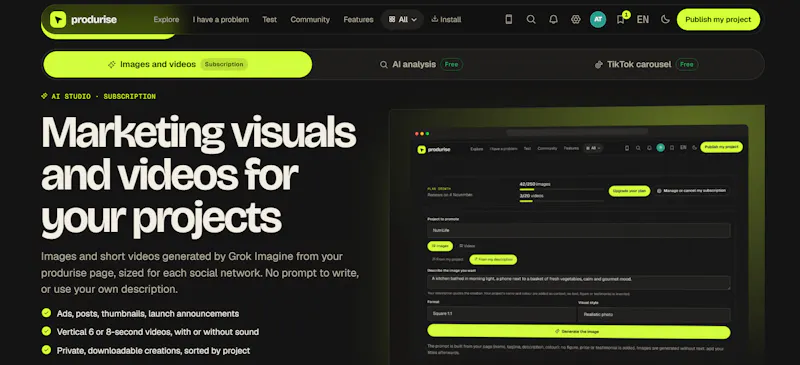Switch language via the EN selector

coord(643,19)
